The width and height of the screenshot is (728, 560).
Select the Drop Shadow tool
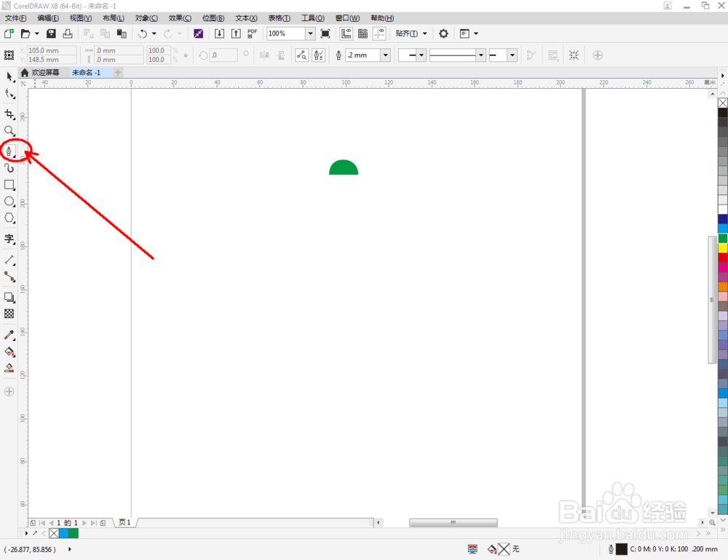[x=9, y=297]
